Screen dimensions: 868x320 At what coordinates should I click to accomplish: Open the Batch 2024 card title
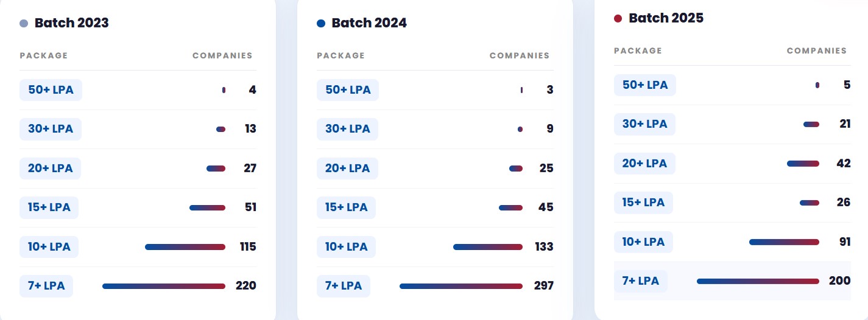pyautogui.click(x=369, y=23)
